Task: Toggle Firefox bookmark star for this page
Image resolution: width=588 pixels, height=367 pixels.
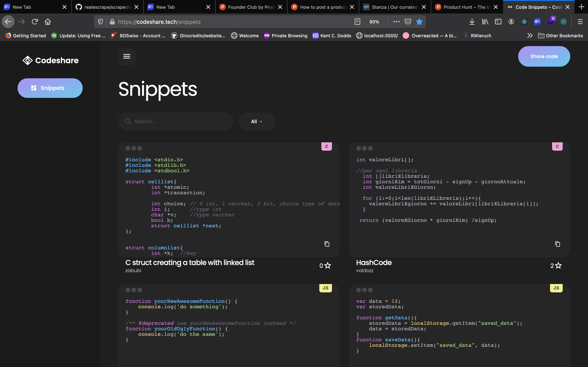Action: pyautogui.click(x=419, y=22)
